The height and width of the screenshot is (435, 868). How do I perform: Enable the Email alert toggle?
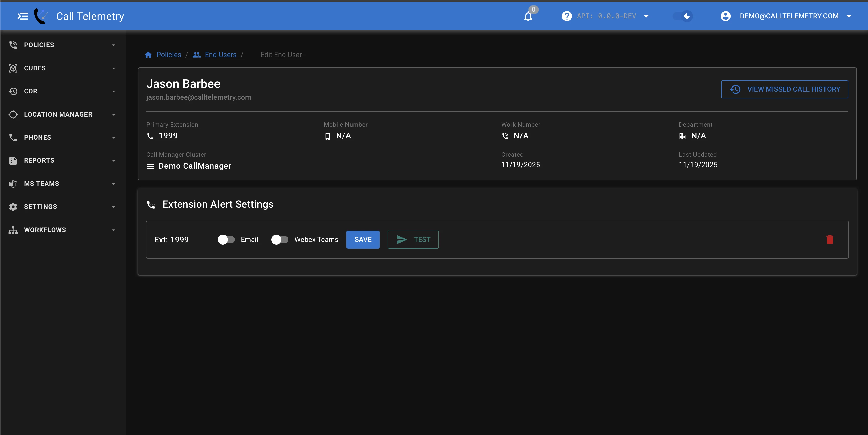click(x=226, y=239)
